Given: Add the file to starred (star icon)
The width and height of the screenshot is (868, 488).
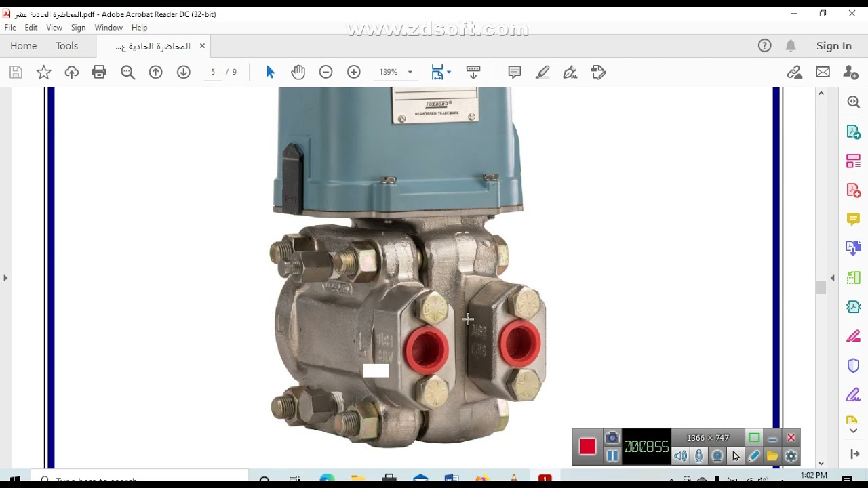Looking at the screenshot, I should (x=44, y=73).
